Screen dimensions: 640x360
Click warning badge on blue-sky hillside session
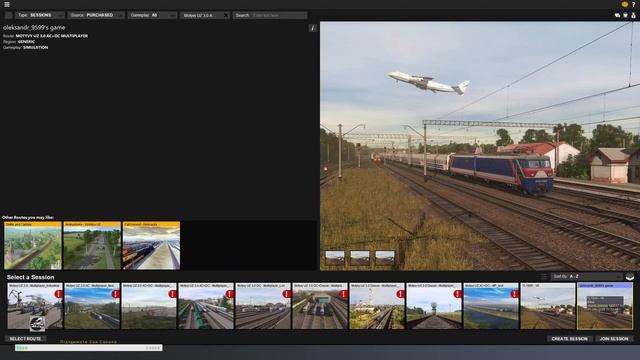[x=116, y=294]
